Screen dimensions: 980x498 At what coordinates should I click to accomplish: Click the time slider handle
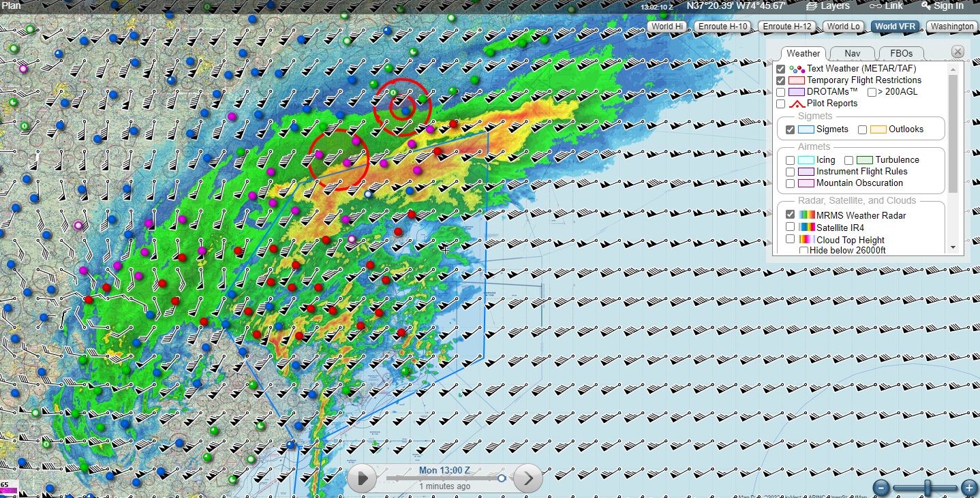(x=502, y=478)
